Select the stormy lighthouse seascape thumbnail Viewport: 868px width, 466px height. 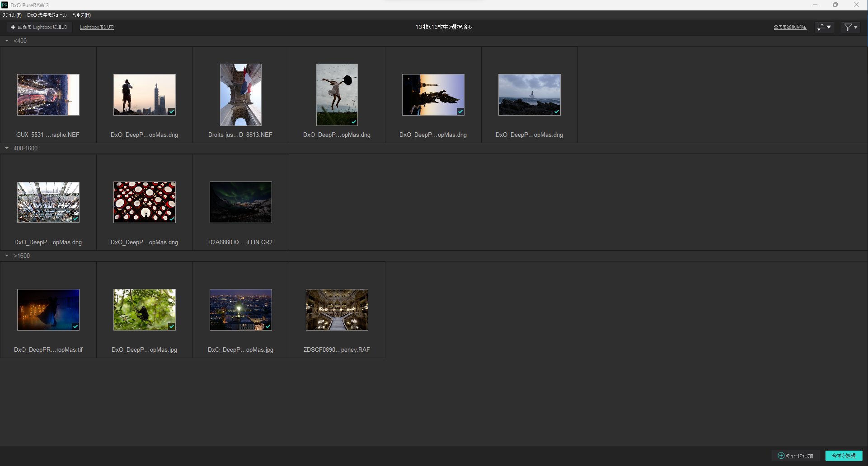(530, 95)
